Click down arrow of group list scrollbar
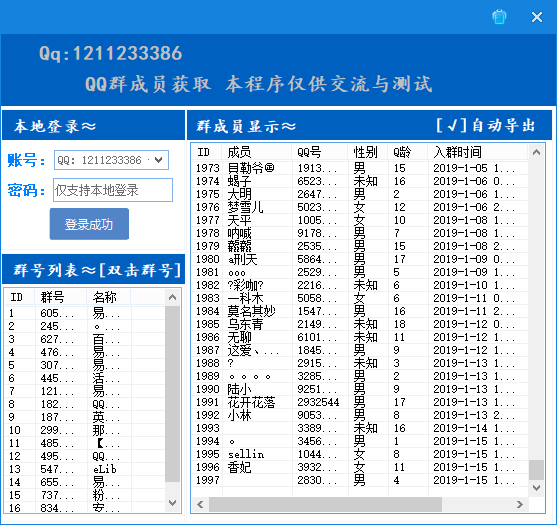This screenshot has height=525, width=557. (x=173, y=503)
